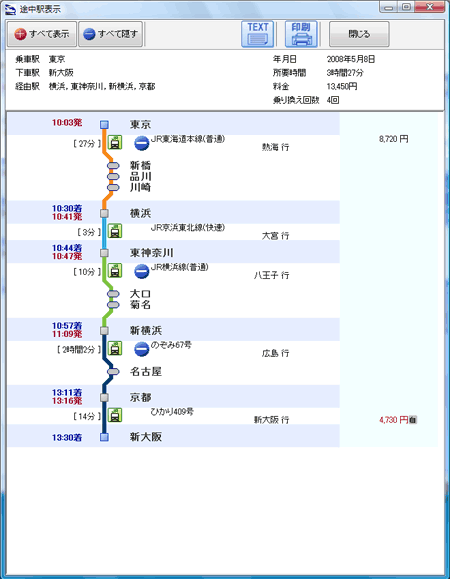Click the 4,730 円 fare amount
Screen dimensions: 450x579
click(394, 419)
